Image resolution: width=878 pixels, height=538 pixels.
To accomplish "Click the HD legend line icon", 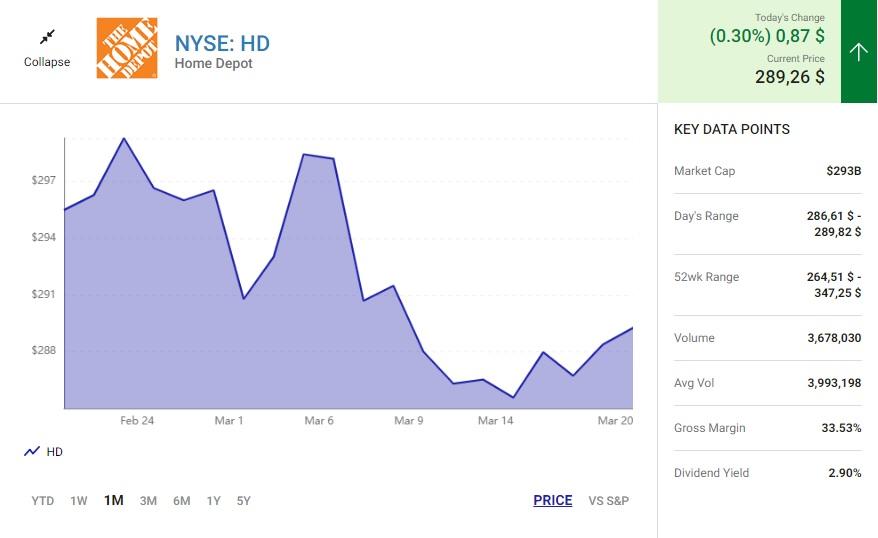I will click(x=32, y=451).
